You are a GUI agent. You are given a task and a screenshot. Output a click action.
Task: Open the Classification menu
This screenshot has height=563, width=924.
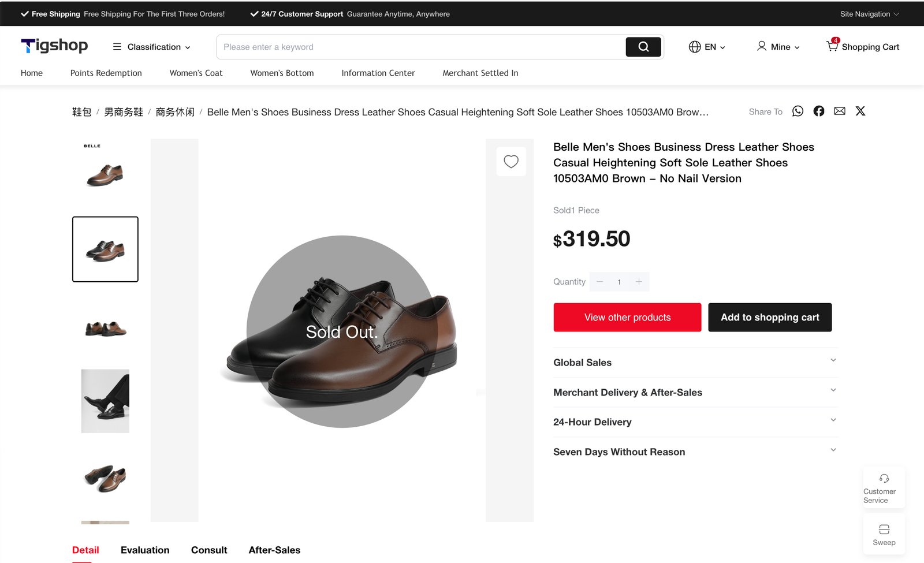click(152, 47)
